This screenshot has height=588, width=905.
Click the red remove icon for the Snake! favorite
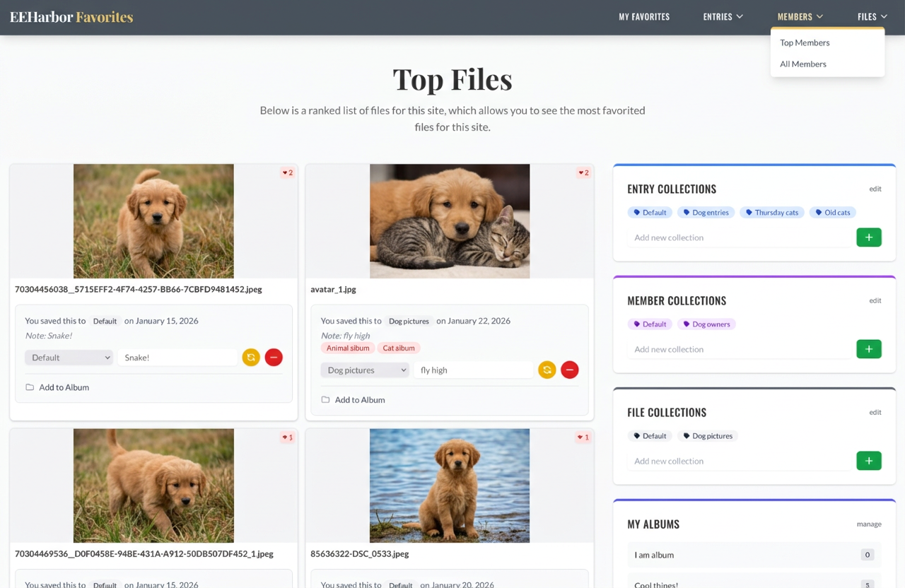(x=274, y=357)
